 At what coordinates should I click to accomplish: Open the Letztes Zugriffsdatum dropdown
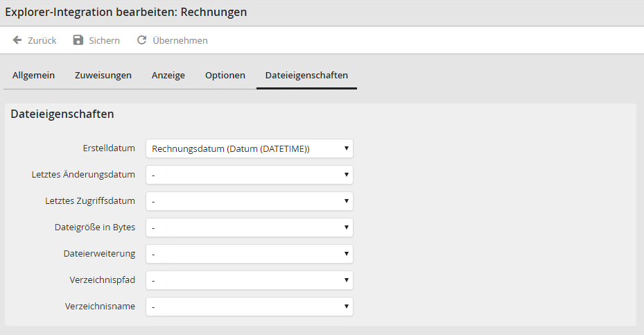249,201
